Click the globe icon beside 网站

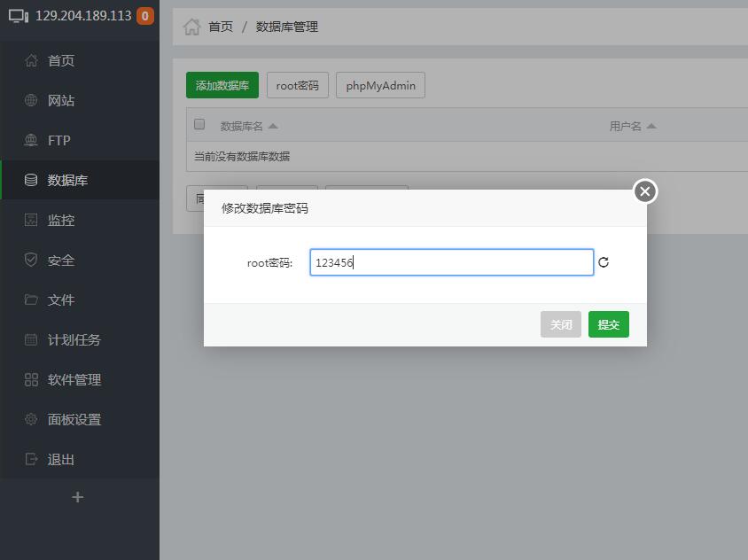(31, 100)
